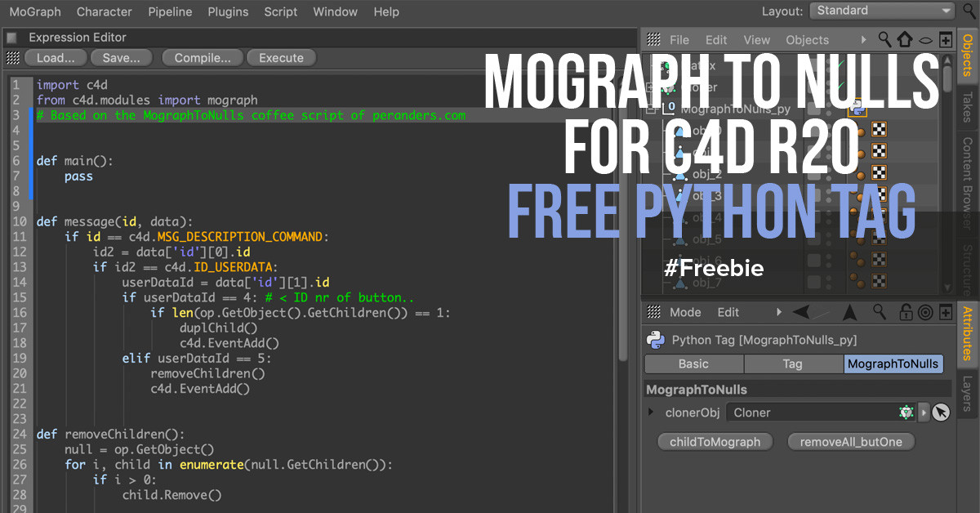Open the Window menu
The height and width of the screenshot is (513, 980).
point(336,11)
